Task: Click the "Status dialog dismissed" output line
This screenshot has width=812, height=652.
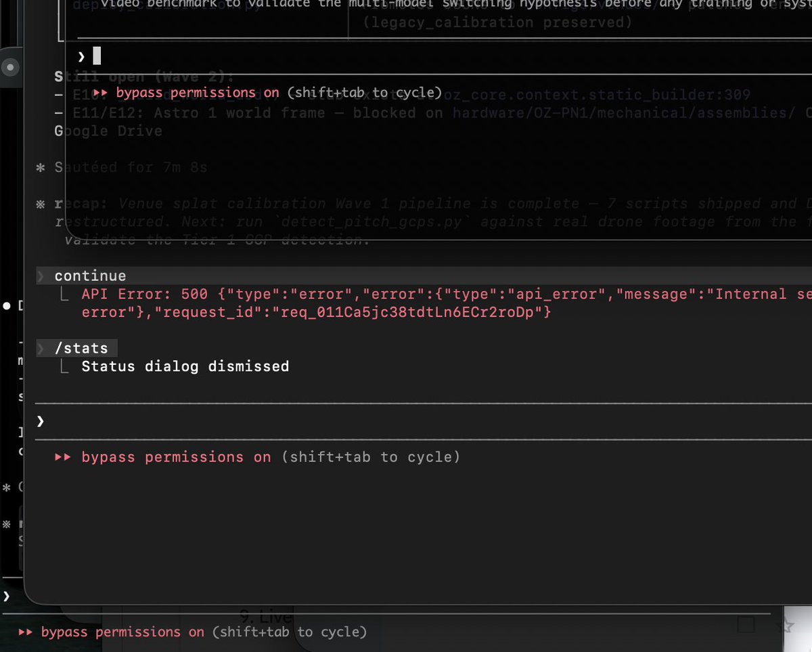Action: (185, 366)
